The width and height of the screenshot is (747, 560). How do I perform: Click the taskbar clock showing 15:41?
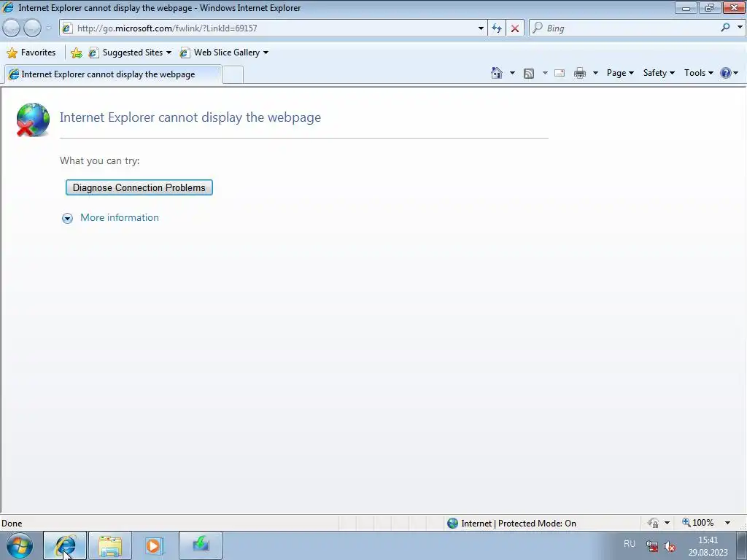click(x=708, y=546)
